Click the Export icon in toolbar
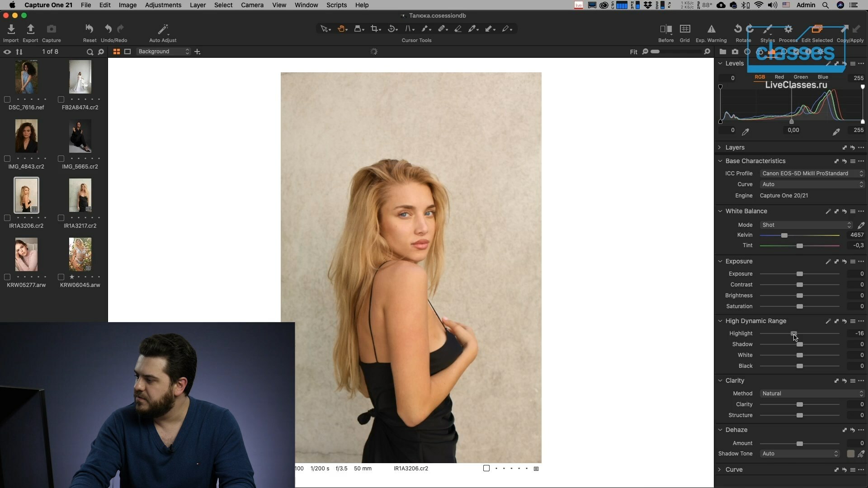The width and height of the screenshot is (868, 488). 30,29
